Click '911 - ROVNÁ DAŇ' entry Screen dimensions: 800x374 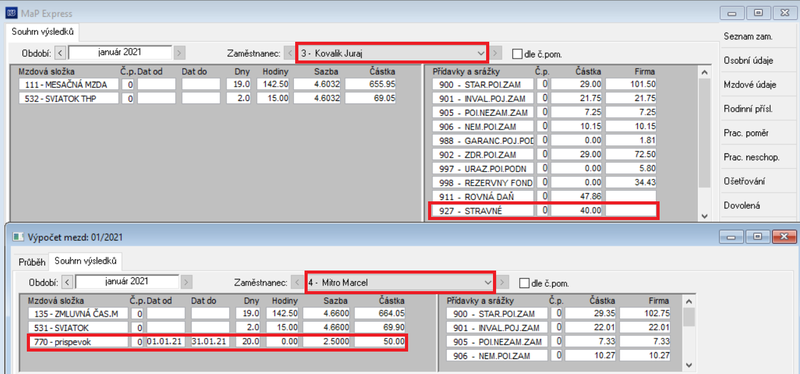coord(483,196)
